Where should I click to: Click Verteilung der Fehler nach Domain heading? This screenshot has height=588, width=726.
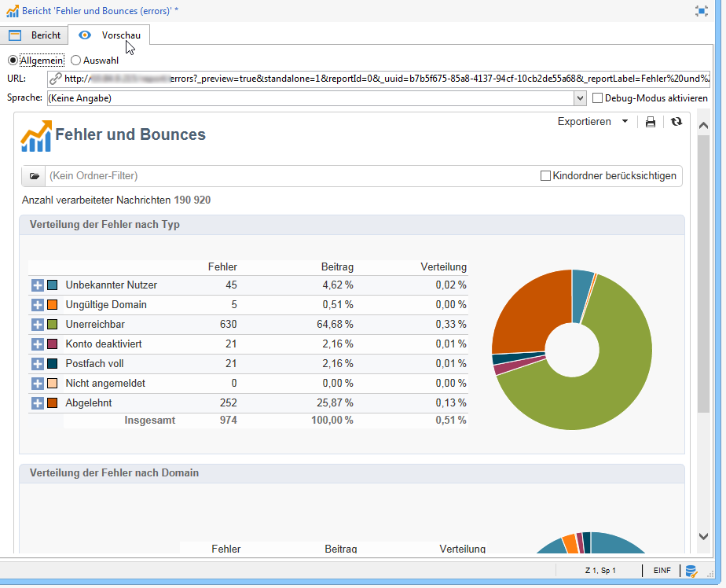(115, 473)
